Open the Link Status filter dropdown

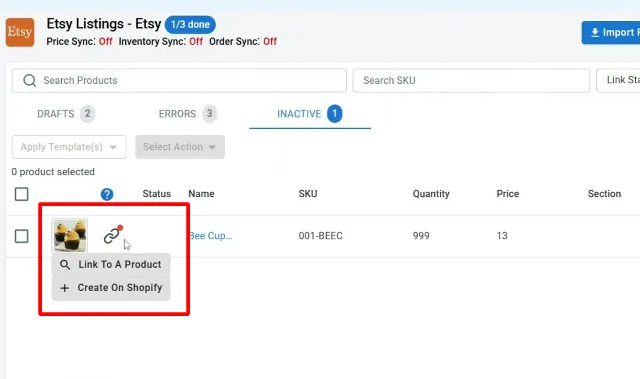pyautogui.click(x=618, y=80)
